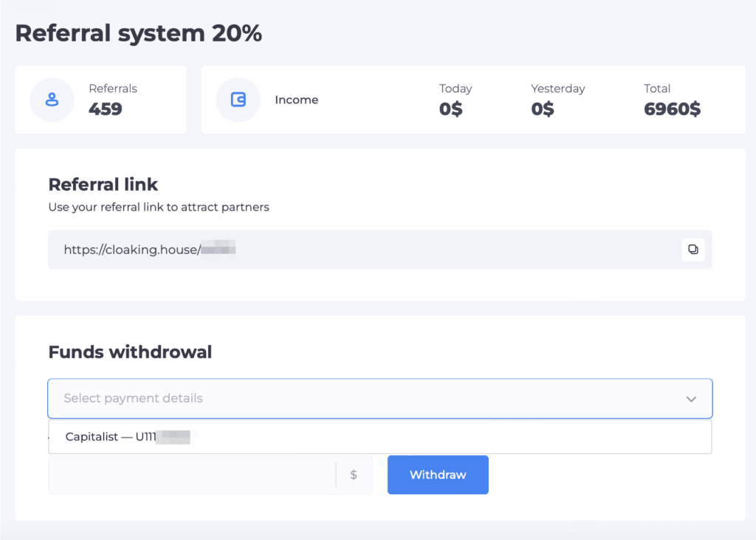Click the Referral system 20% heading
Image resolution: width=756 pixels, height=540 pixels.
click(139, 33)
